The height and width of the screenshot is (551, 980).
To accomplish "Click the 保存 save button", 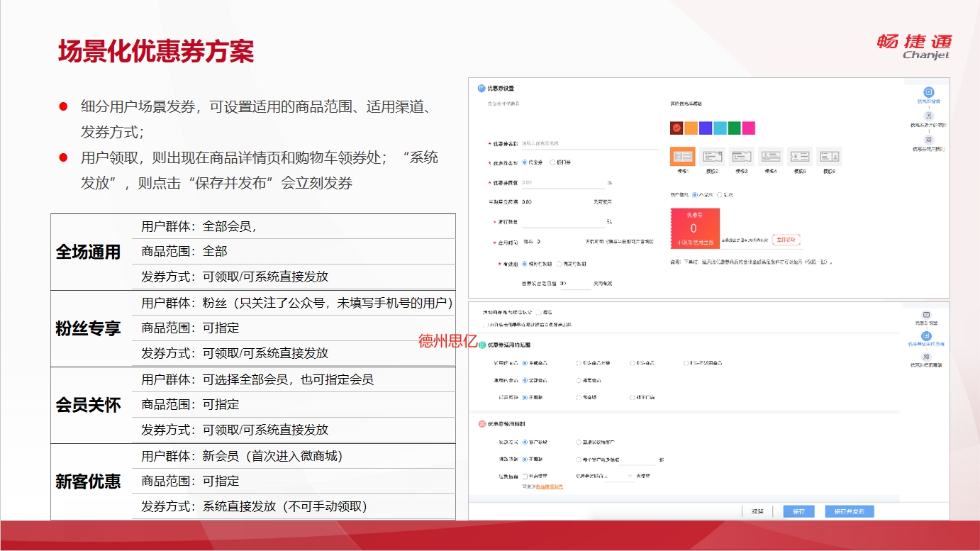I will click(798, 511).
